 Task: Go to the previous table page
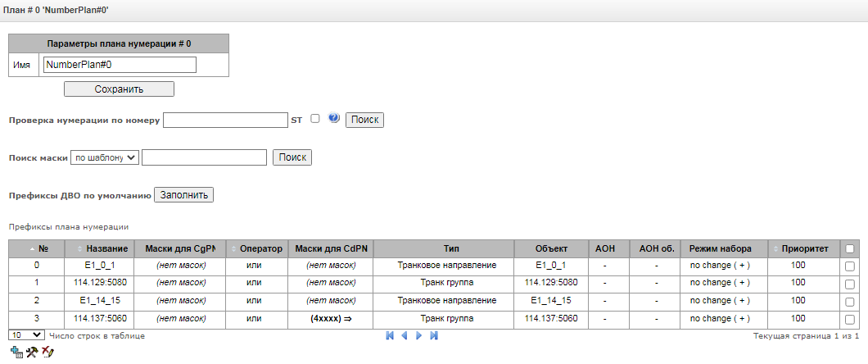404,335
